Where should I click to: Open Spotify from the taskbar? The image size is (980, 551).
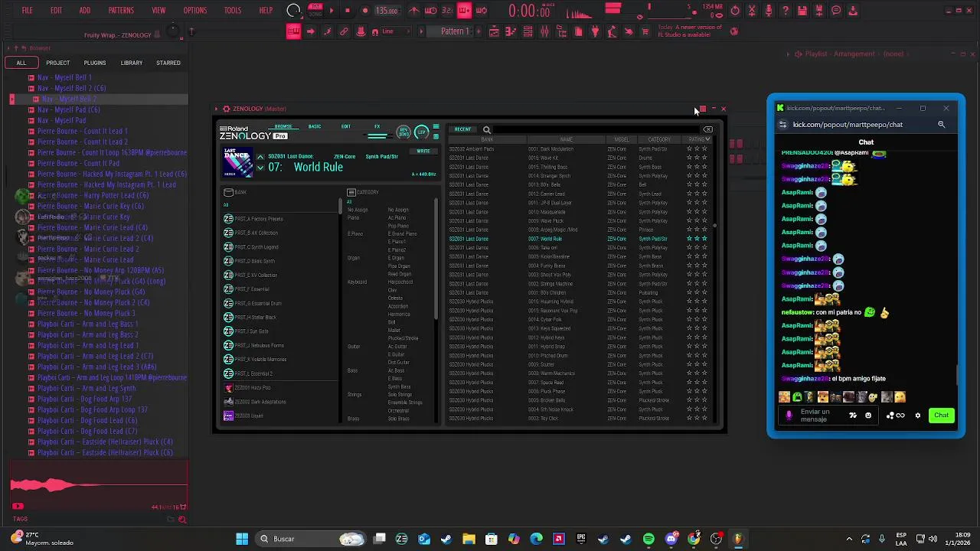pos(648,539)
